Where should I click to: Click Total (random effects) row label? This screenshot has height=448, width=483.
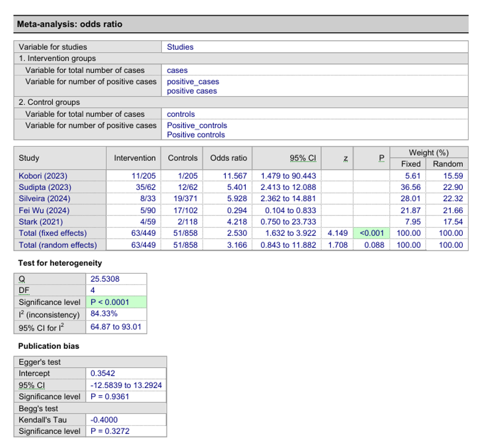[57, 245]
